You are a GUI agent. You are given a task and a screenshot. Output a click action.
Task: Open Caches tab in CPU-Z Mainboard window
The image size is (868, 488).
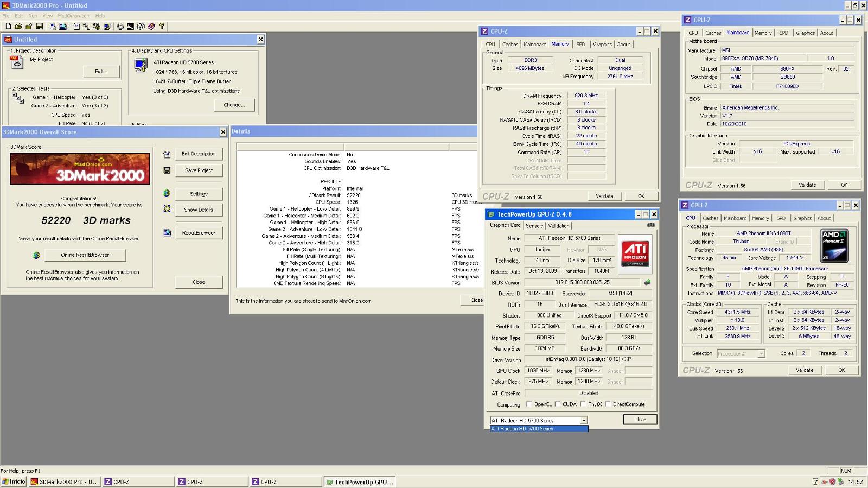pos(713,33)
